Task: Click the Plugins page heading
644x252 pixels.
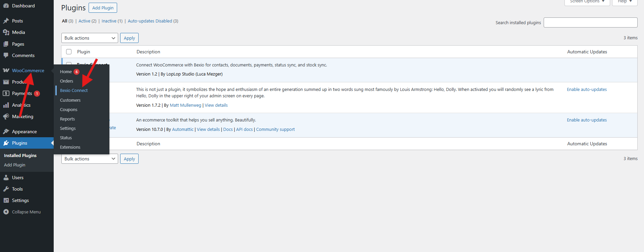Action: (73, 8)
